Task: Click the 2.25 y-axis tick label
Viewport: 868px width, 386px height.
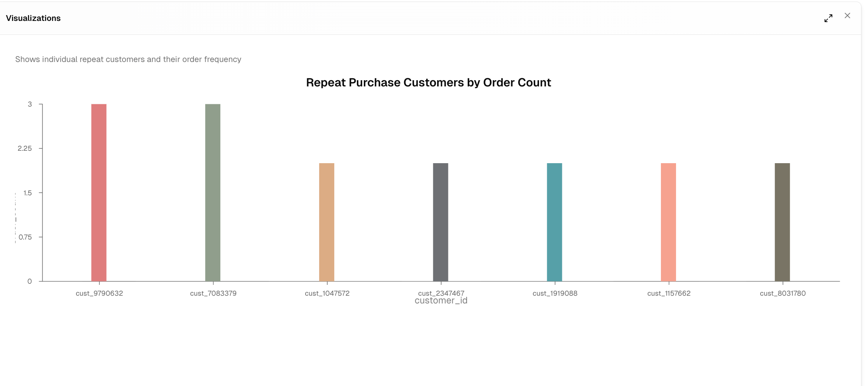Action: pyautogui.click(x=25, y=148)
